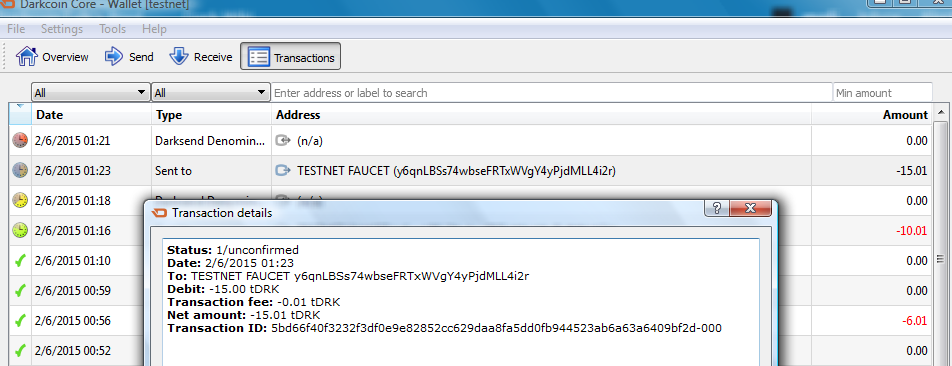Click the -6.01 amount cell
This screenshot has height=366, width=952.
(872, 320)
